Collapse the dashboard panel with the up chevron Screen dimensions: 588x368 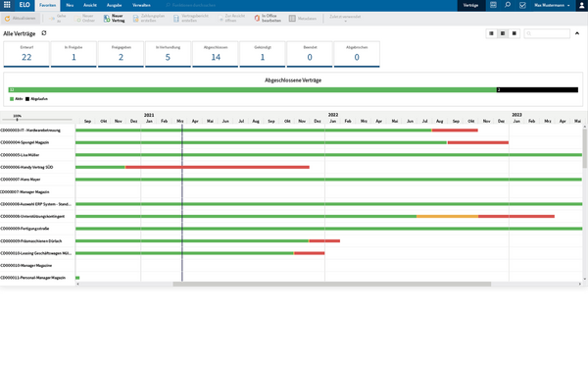577,33
